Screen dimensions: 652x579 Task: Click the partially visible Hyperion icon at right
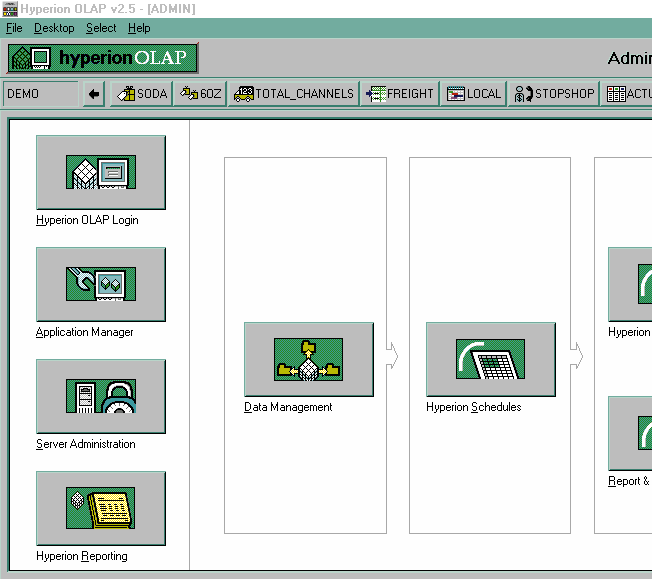pyautogui.click(x=630, y=284)
